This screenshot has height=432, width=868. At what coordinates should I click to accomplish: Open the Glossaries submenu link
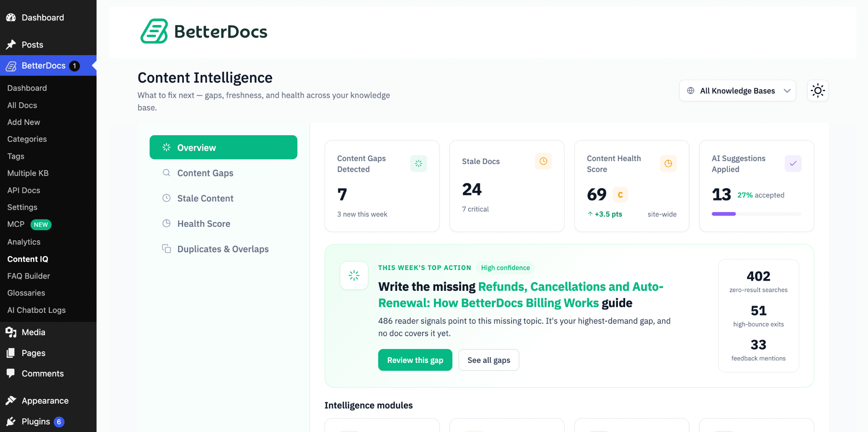(26, 293)
